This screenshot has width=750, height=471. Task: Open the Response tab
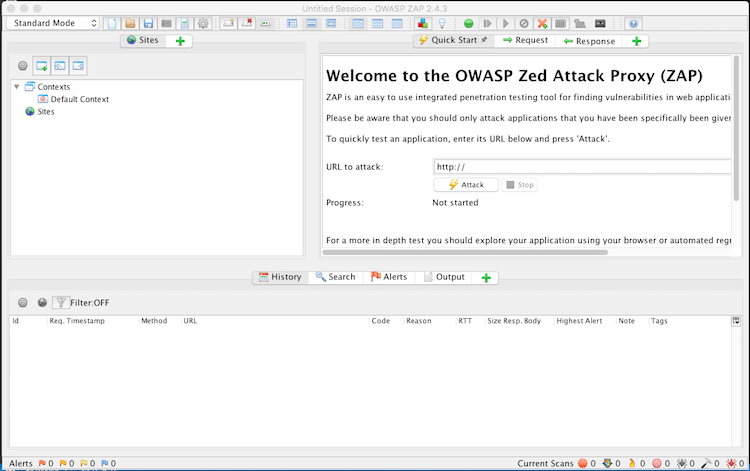click(x=589, y=41)
